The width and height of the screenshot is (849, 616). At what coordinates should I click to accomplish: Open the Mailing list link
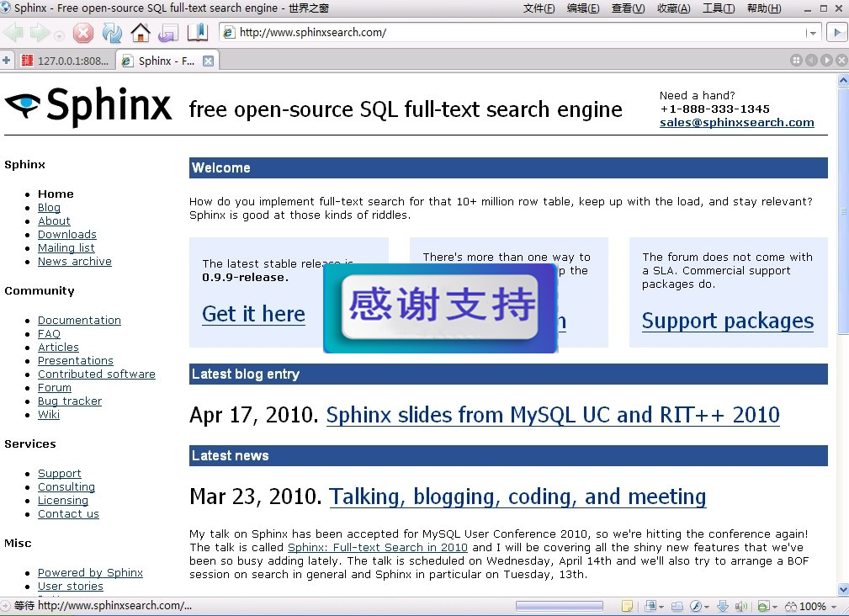(66, 248)
